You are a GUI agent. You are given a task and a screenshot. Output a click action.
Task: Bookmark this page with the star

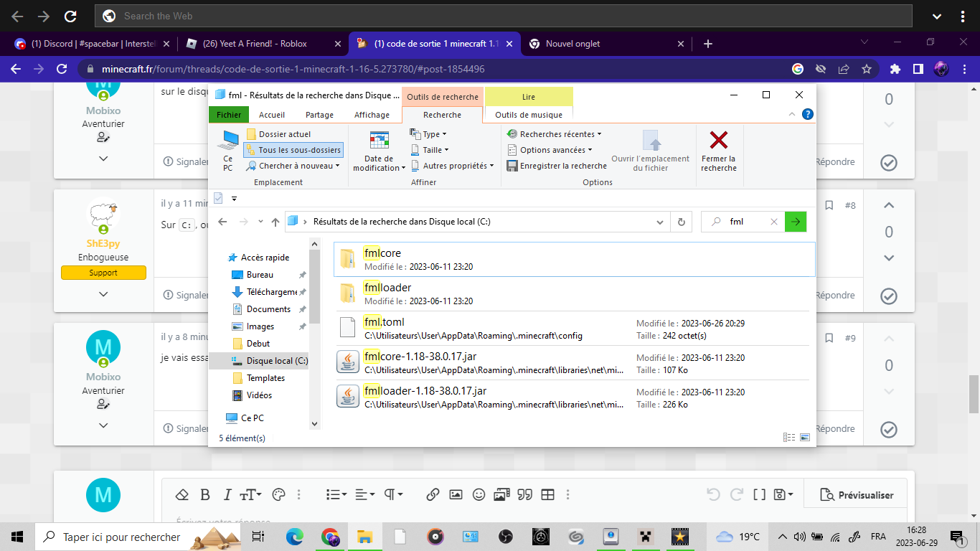tap(867, 69)
